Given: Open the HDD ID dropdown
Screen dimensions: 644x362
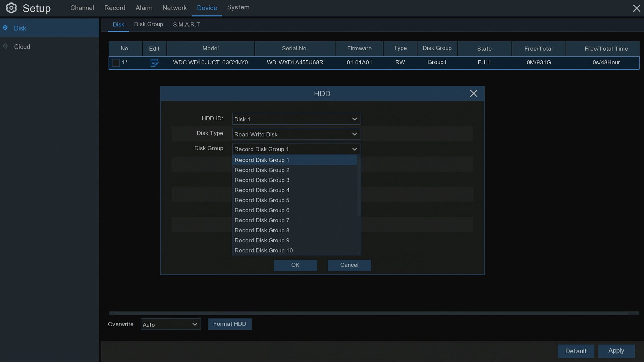Looking at the screenshot, I should click(296, 119).
